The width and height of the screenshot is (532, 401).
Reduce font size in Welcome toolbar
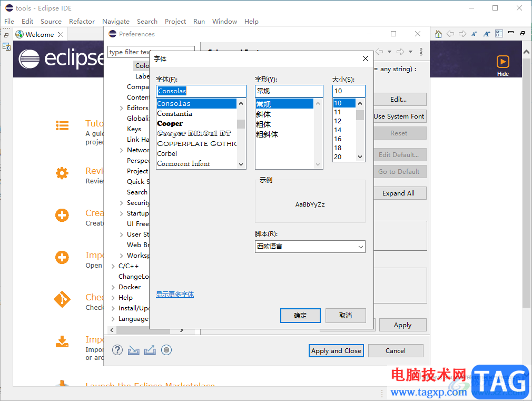point(474,34)
